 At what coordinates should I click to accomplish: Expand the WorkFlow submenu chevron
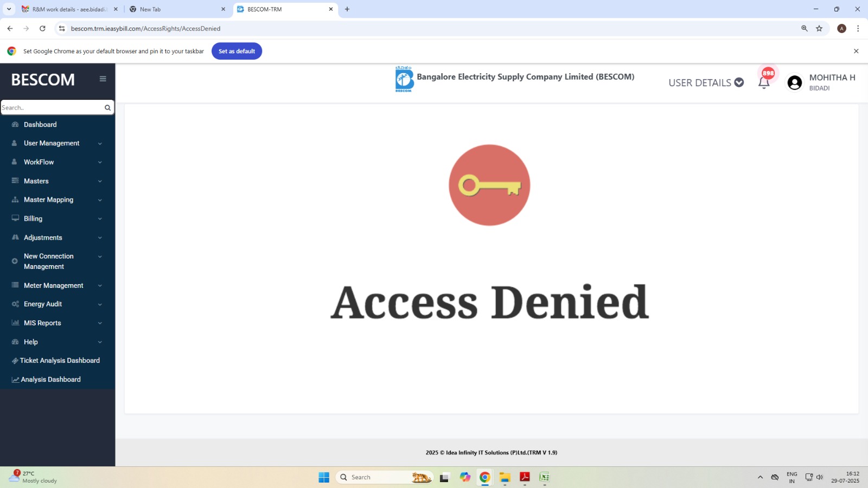click(100, 162)
